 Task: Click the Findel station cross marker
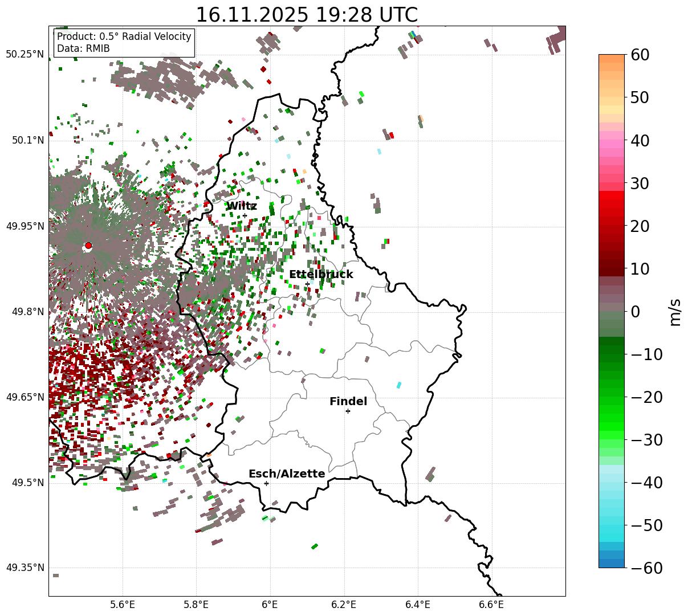pos(348,411)
